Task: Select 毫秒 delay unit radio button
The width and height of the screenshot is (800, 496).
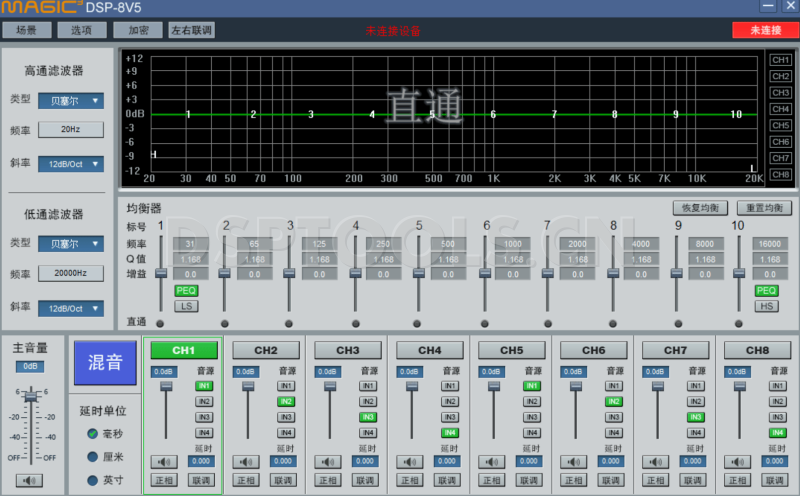Action: (x=92, y=434)
